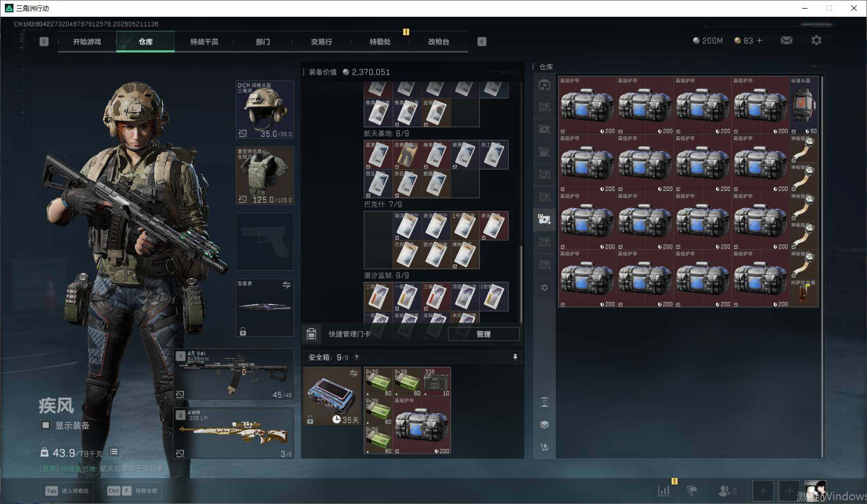
Task: Go to the 改枪台 tab
Action: pyautogui.click(x=438, y=42)
